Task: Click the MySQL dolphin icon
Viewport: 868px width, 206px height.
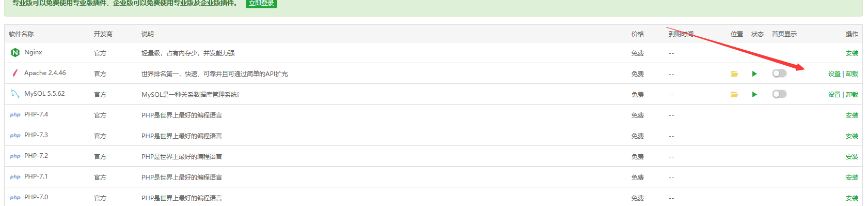Action: pyautogui.click(x=15, y=94)
